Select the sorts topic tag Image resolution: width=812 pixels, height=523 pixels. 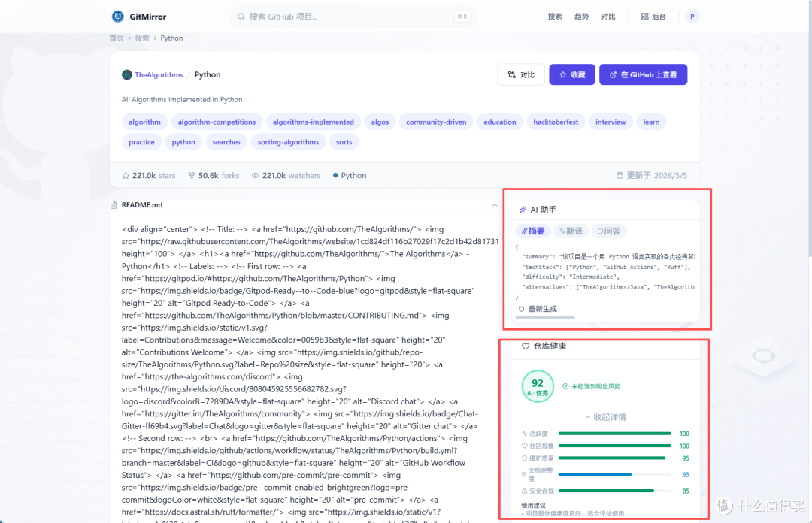coord(344,142)
